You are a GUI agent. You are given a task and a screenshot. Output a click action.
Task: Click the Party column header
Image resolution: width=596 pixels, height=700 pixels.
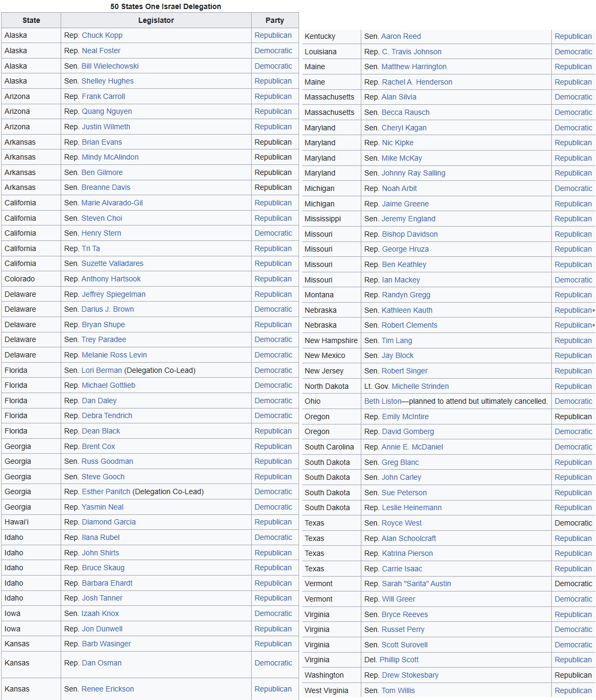tap(275, 20)
